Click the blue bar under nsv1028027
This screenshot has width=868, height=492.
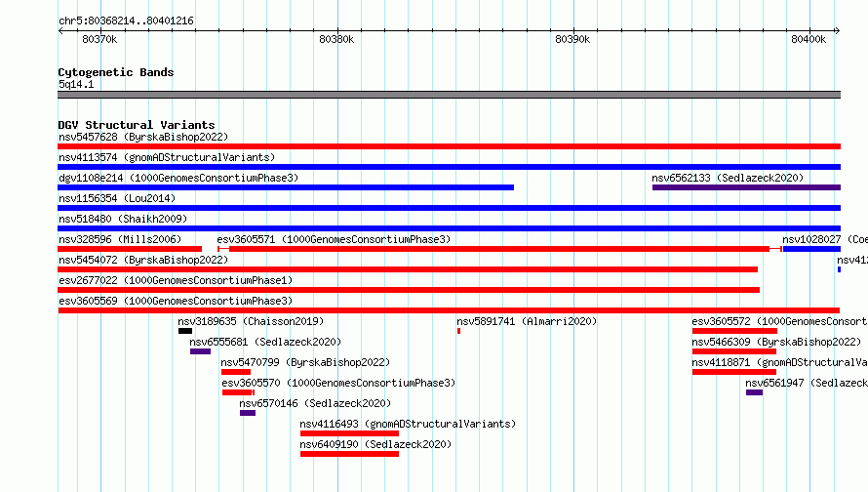[x=811, y=249]
